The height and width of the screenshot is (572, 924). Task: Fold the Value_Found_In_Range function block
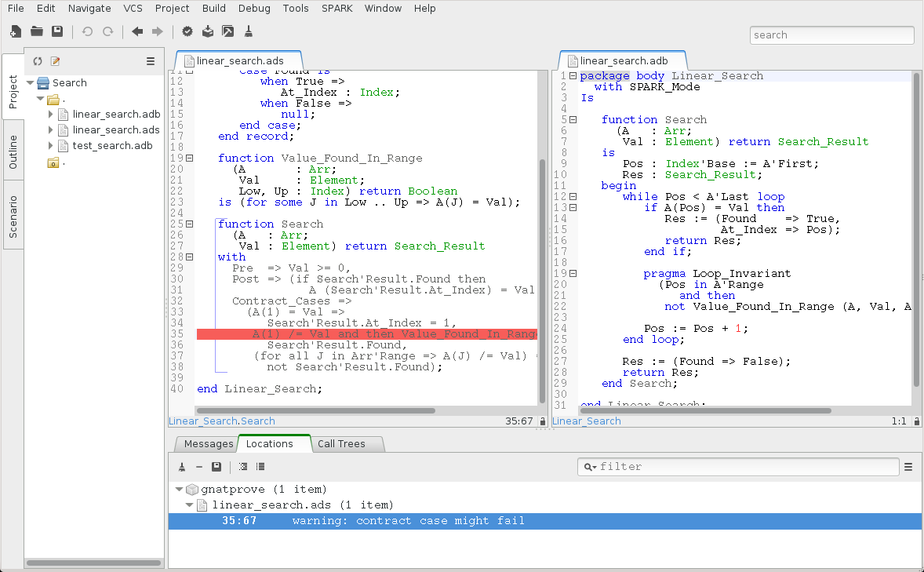click(x=190, y=158)
